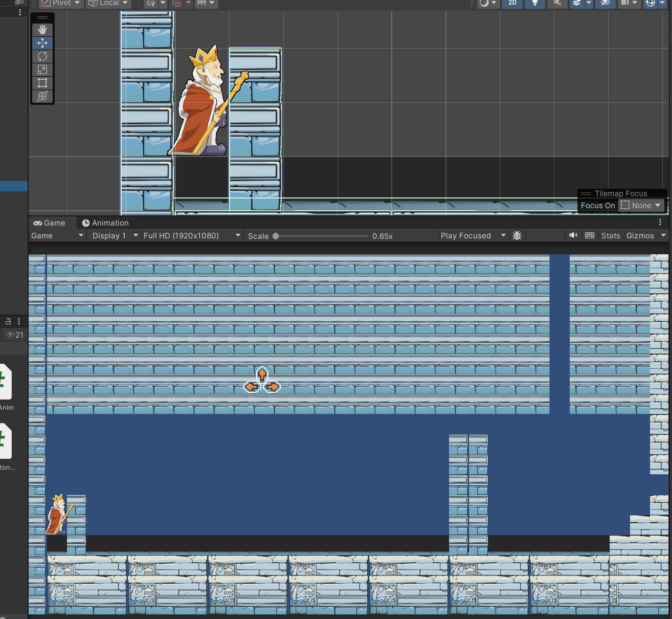Select the Game tab

pos(50,223)
